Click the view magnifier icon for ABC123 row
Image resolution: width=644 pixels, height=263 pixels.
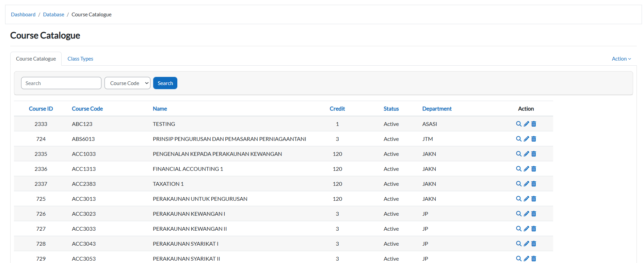518,124
